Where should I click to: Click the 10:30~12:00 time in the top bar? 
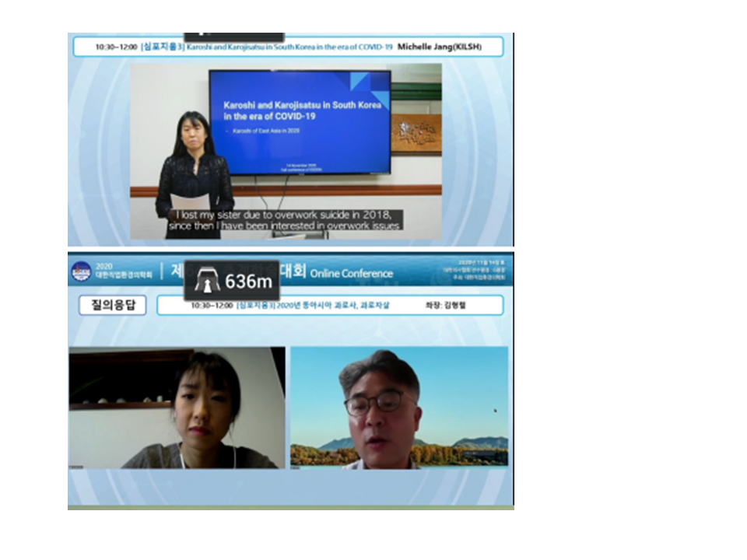117,47
